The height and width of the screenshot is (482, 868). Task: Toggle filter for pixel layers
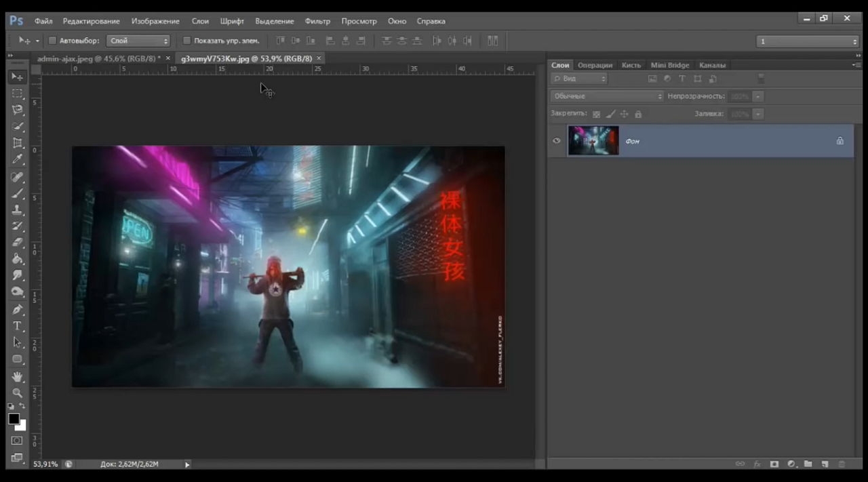tap(652, 79)
